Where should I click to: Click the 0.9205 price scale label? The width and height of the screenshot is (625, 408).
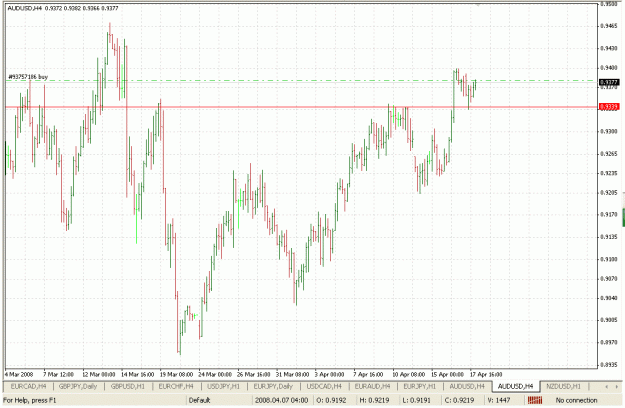[x=609, y=192]
